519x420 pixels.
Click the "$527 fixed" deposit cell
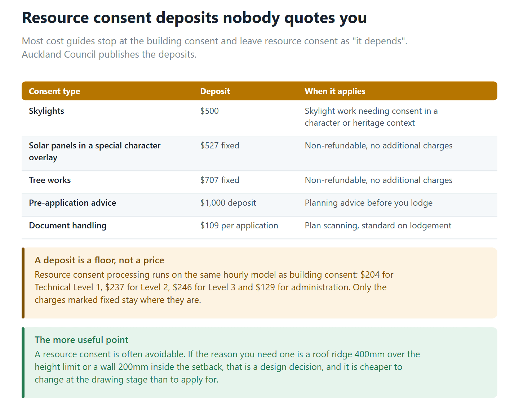coord(220,146)
